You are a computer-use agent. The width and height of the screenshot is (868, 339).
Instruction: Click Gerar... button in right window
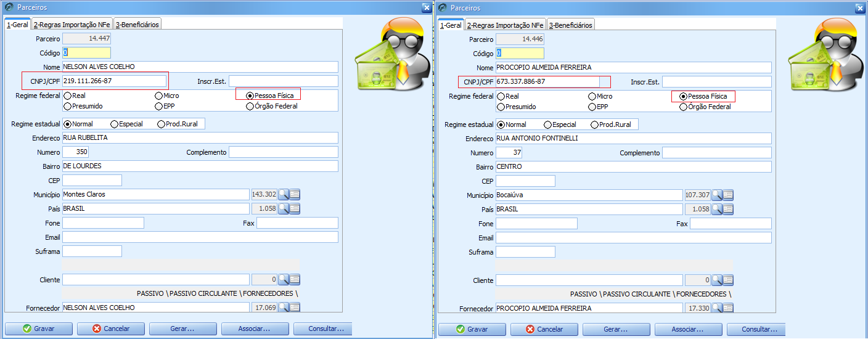[x=616, y=329]
